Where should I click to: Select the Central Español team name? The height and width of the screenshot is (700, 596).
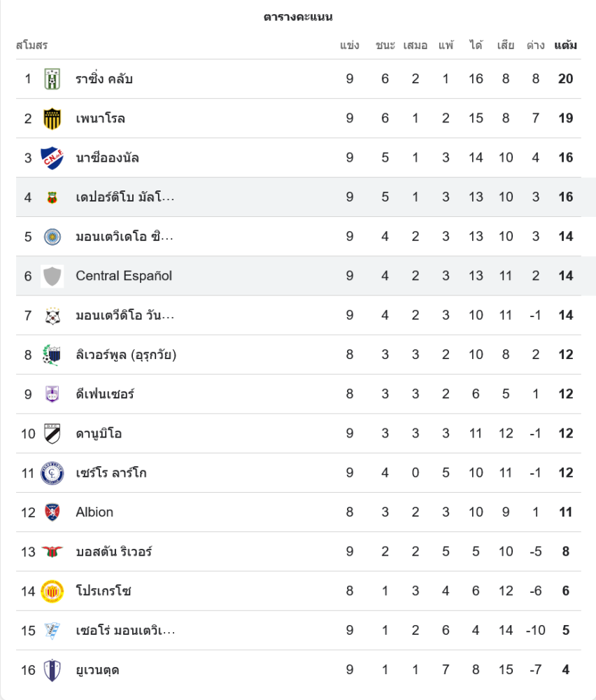pyautogui.click(x=124, y=276)
